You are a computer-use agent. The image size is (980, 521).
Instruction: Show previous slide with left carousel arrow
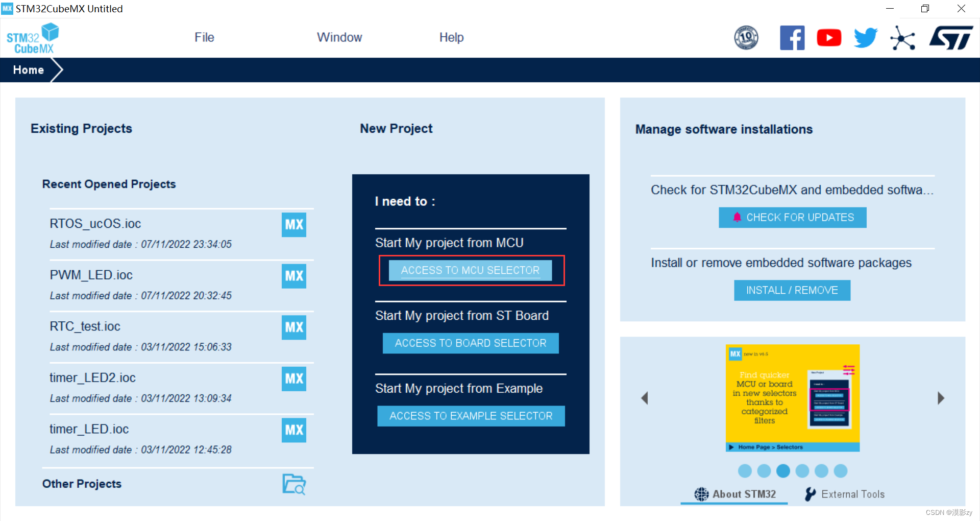coord(645,398)
